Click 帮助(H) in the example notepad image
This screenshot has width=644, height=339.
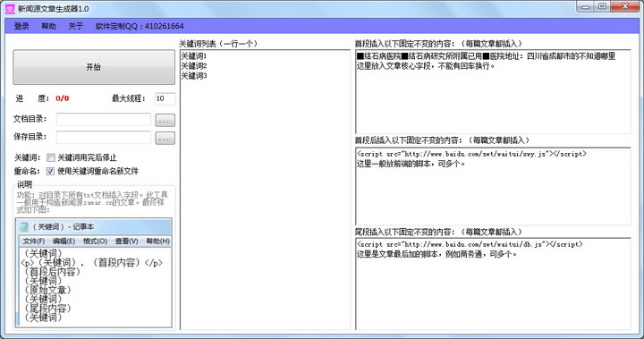[157, 242]
